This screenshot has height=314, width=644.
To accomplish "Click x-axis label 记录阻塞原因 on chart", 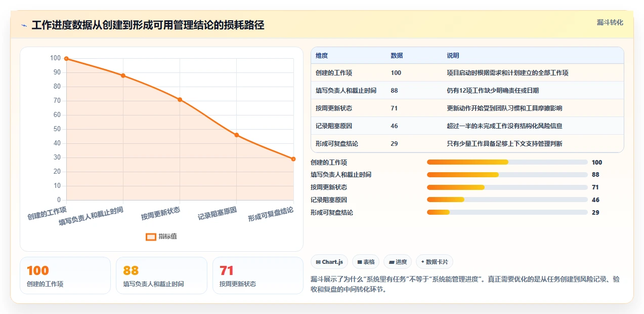I will pos(217,213).
